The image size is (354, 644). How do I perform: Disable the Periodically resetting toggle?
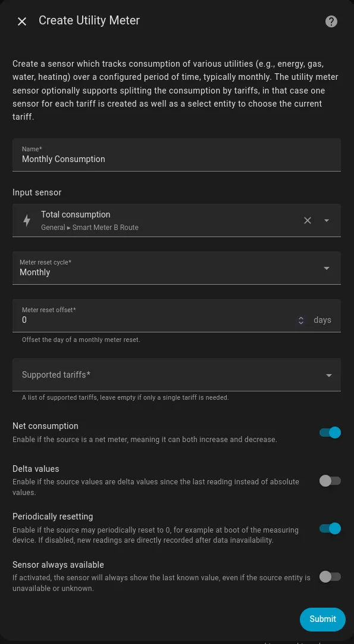(330, 528)
